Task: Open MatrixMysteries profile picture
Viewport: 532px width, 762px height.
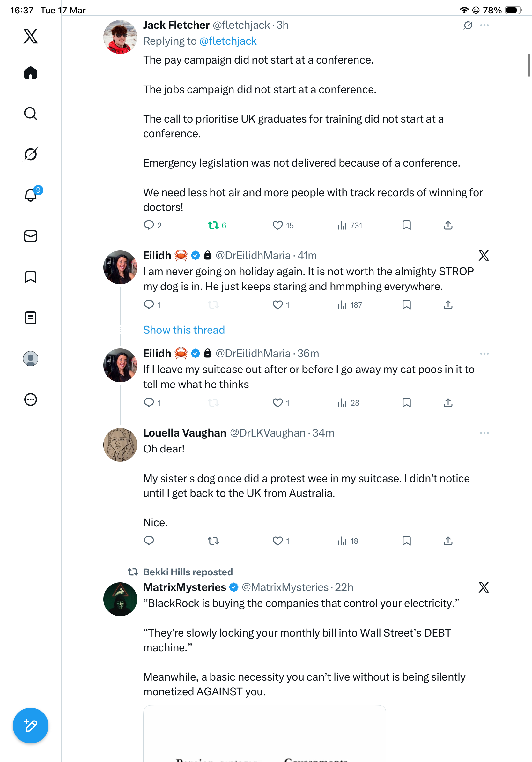Action: pyautogui.click(x=120, y=599)
